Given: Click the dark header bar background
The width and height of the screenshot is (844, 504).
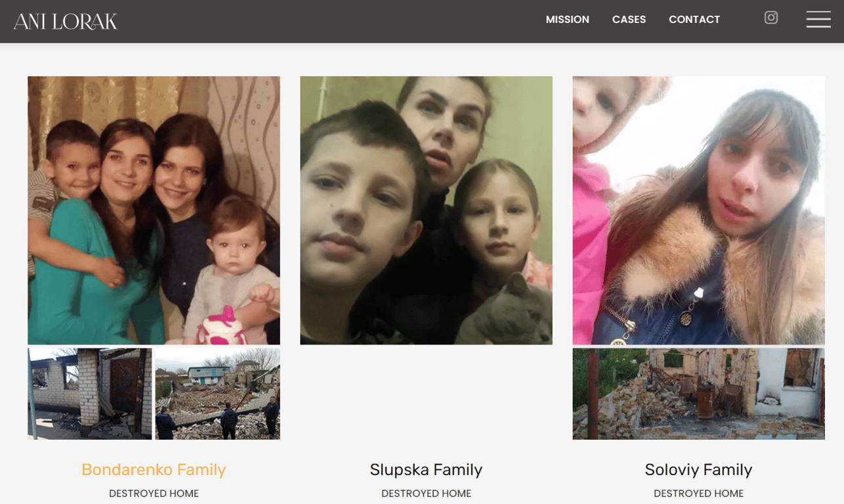Looking at the screenshot, I should click(328, 21).
